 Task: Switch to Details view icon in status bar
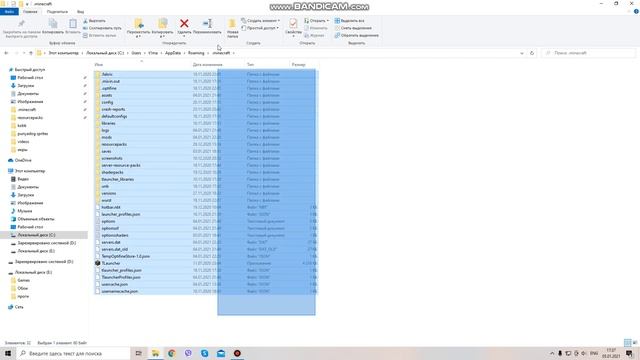coord(627,343)
